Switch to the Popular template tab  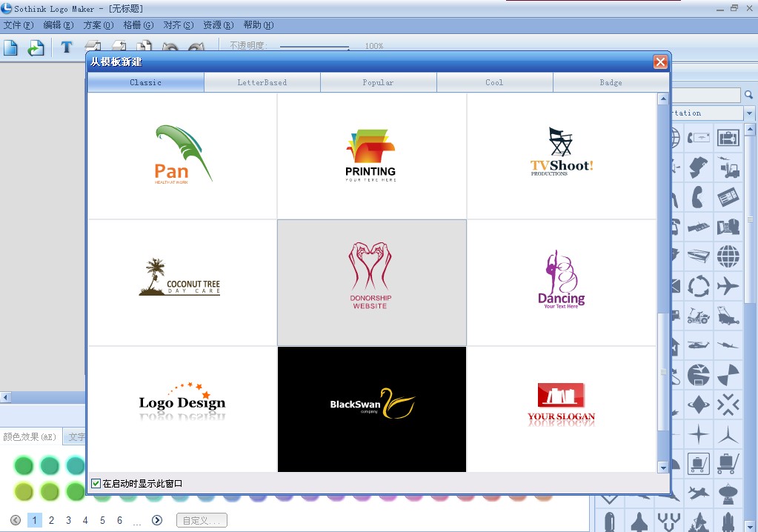(x=378, y=83)
